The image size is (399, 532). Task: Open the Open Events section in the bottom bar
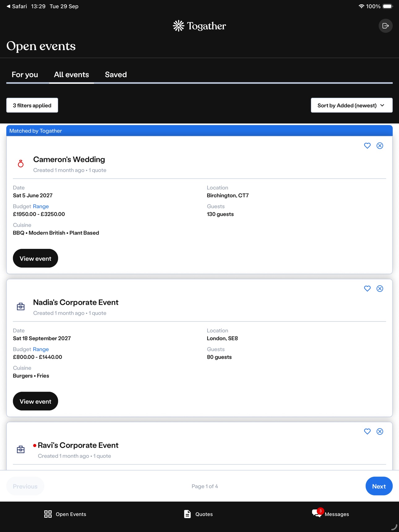point(65,514)
